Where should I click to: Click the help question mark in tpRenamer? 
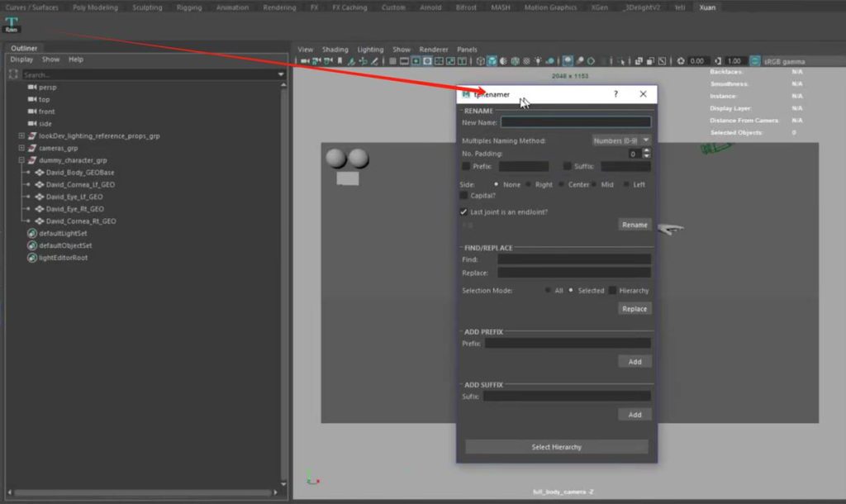615,94
